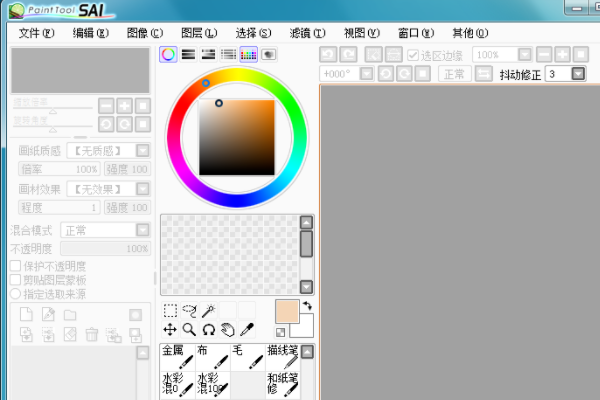The width and height of the screenshot is (600, 400).
Task: Enable 剪贴图层蒙板 checkbox
Action: click(15, 280)
